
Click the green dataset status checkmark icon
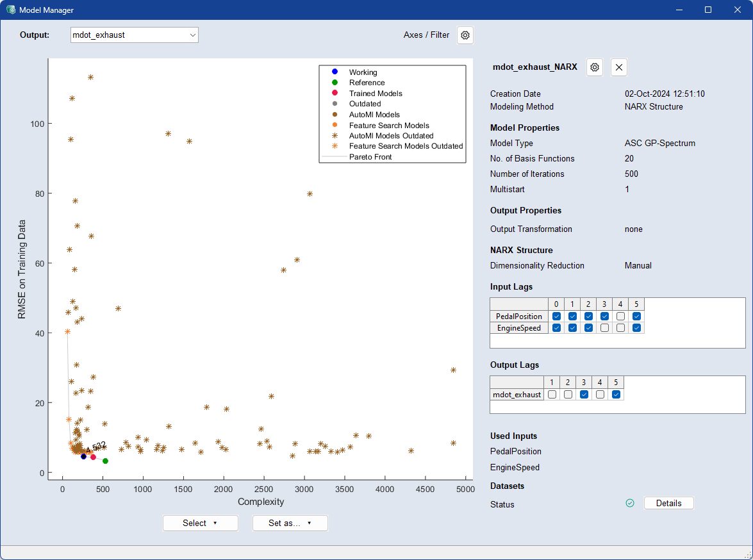click(x=630, y=504)
